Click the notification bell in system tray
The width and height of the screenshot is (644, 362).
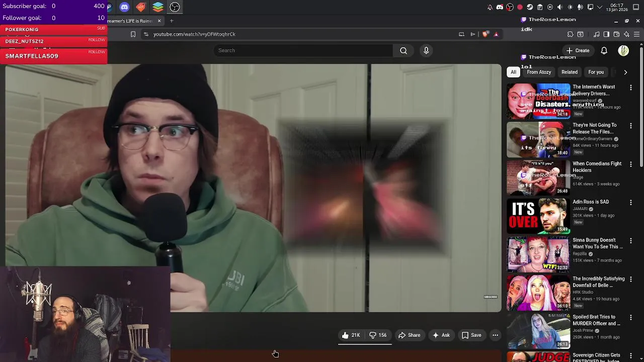click(x=490, y=7)
